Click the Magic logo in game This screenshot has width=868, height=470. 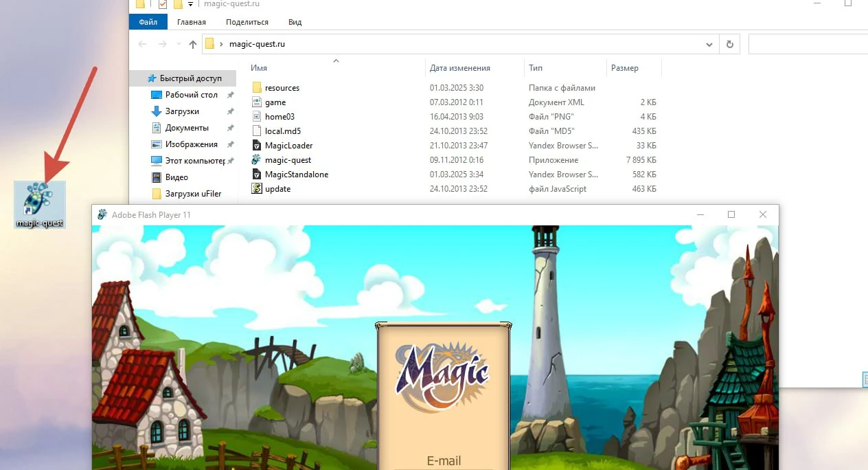[442, 377]
